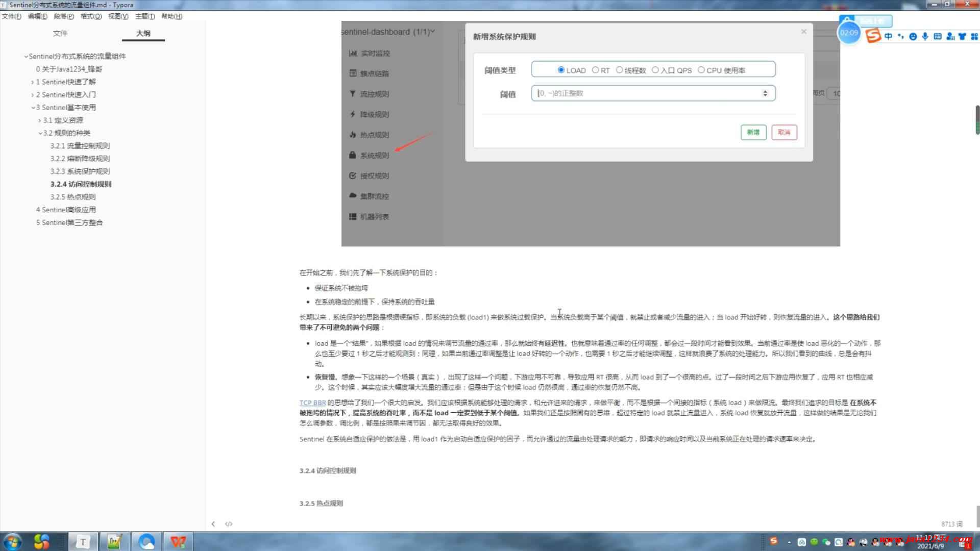Viewport: 980px width, 551px height.
Task: Open the Sogou soft keyboard icon
Action: point(938,36)
